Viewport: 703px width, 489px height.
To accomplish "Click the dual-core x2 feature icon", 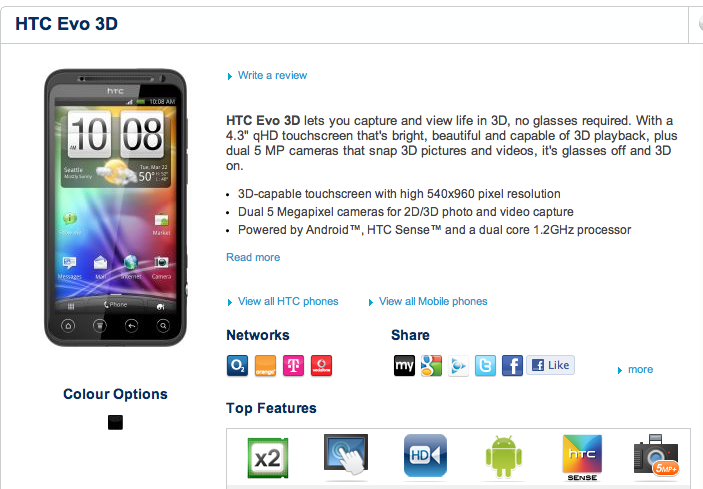I will pos(268,458).
